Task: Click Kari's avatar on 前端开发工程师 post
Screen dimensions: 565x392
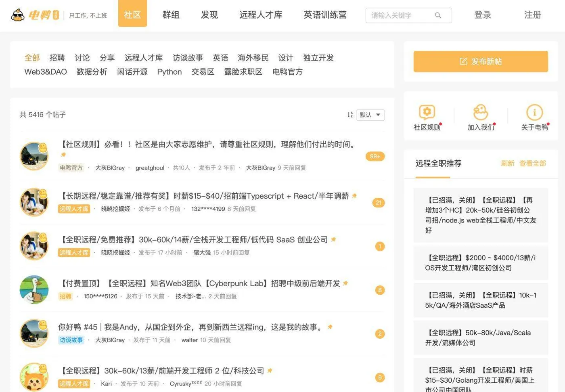Action: pos(34,377)
